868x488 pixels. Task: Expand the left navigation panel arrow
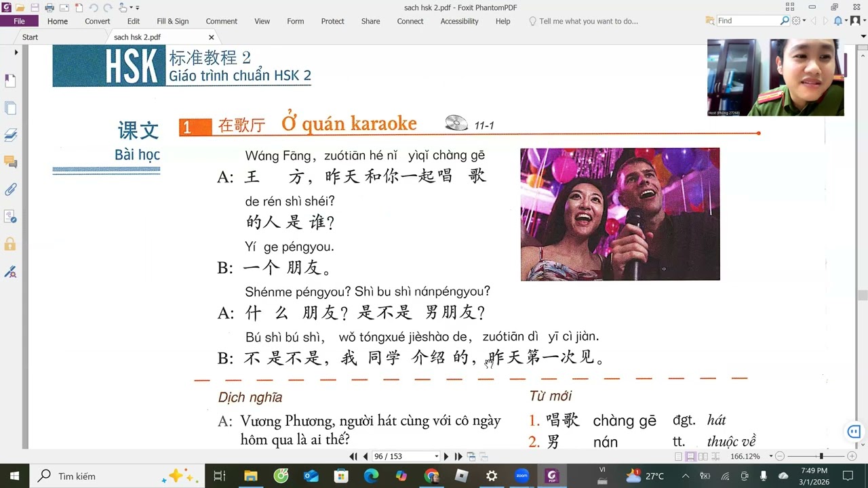(x=16, y=52)
